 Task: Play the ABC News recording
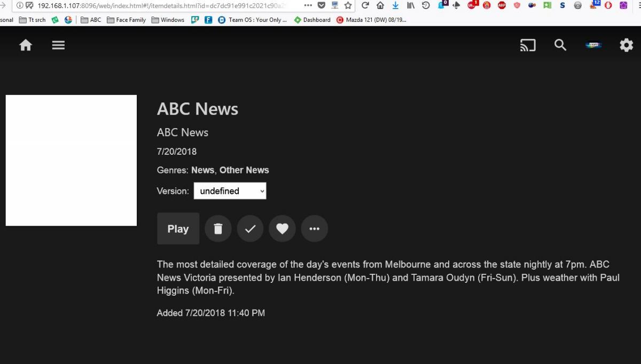click(x=178, y=229)
